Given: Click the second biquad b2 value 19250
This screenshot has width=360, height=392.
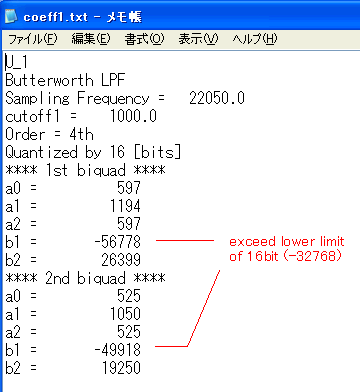Looking at the screenshot, I should (x=121, y=368).
